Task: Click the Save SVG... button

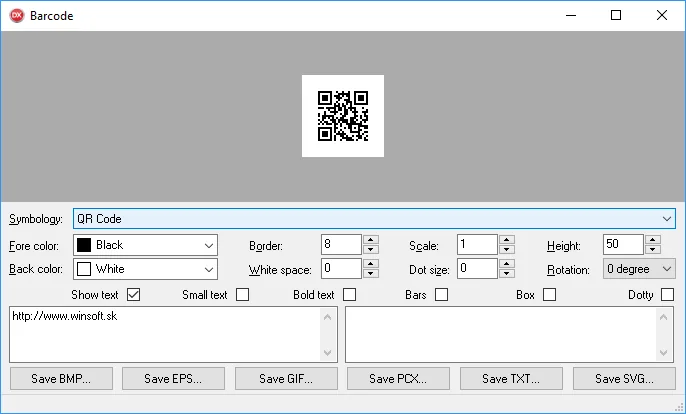Action: pos(624,379)
